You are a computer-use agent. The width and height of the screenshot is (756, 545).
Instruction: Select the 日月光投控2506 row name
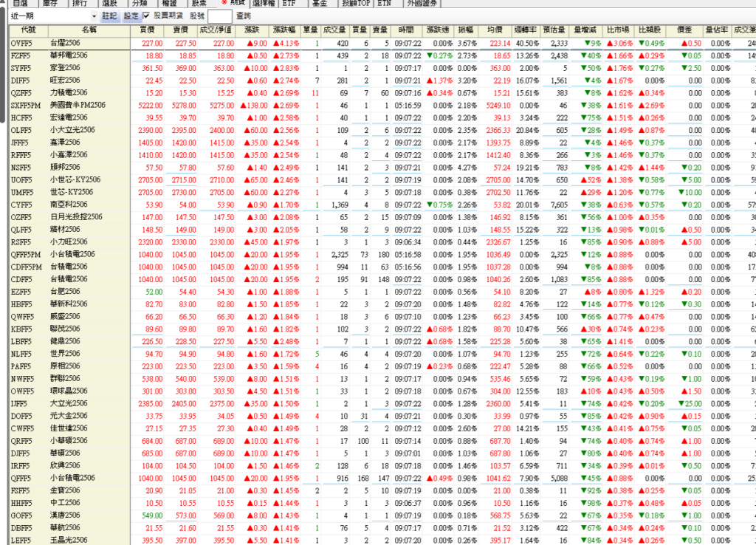(x=76, y=217)
